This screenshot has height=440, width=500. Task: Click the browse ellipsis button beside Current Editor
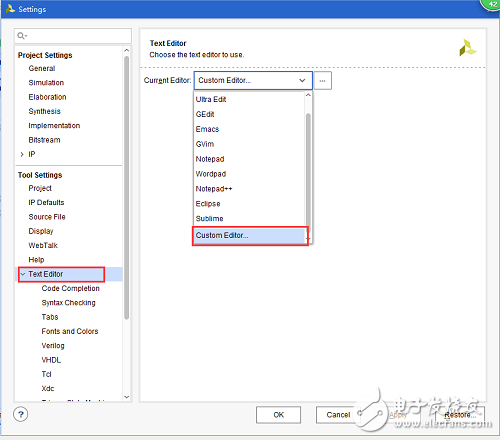pyautogui.click(x=322, y=81)
